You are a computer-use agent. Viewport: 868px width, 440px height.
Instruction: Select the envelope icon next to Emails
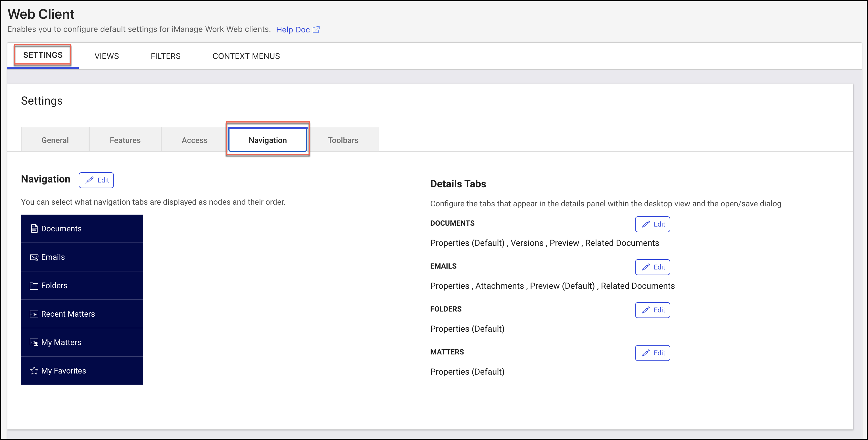point(34,257)
